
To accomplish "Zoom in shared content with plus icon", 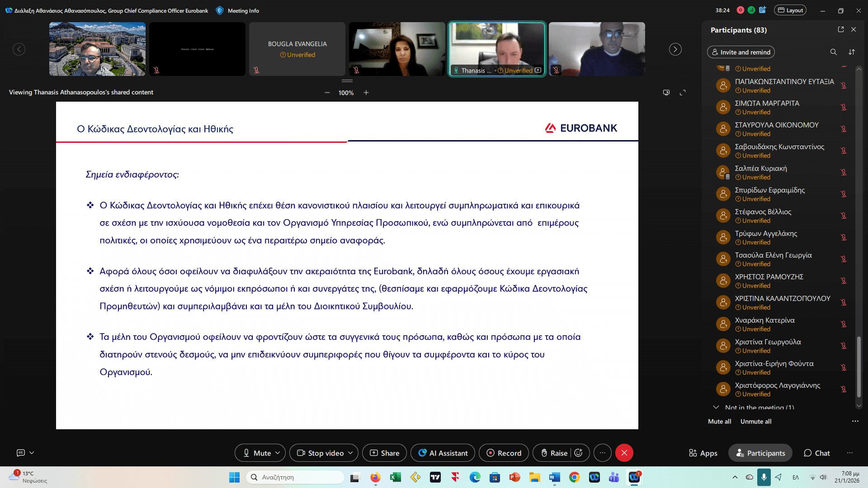I will (x=366, y=93).
